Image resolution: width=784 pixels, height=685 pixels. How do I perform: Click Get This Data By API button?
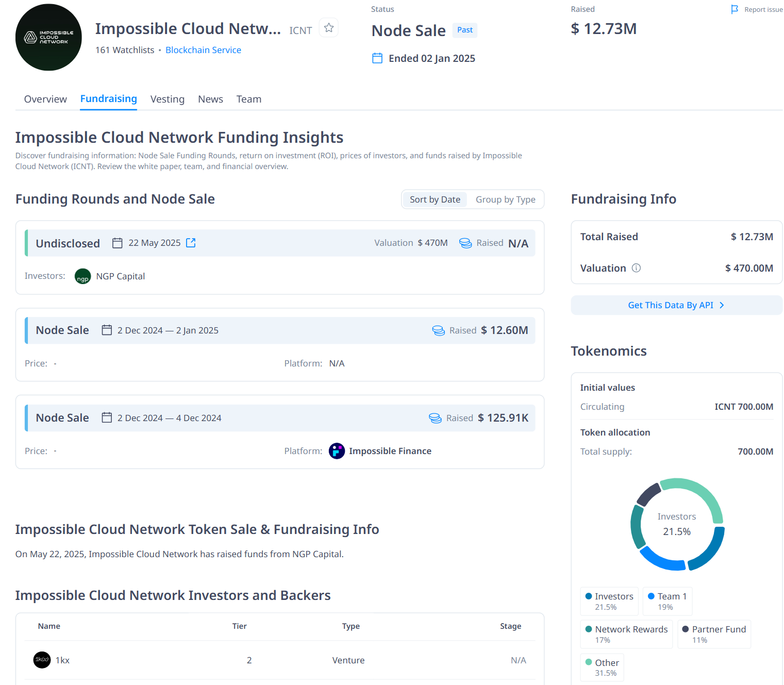[676, 305]
